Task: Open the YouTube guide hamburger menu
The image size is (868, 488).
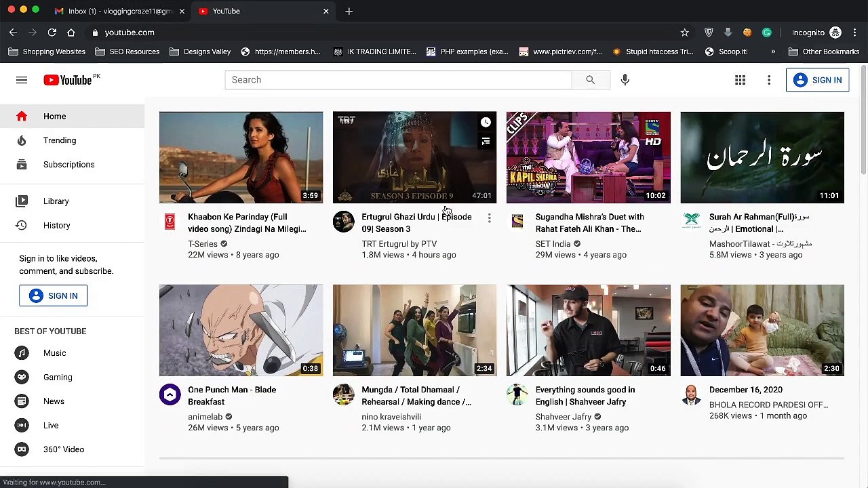Action: click(22, 80)
